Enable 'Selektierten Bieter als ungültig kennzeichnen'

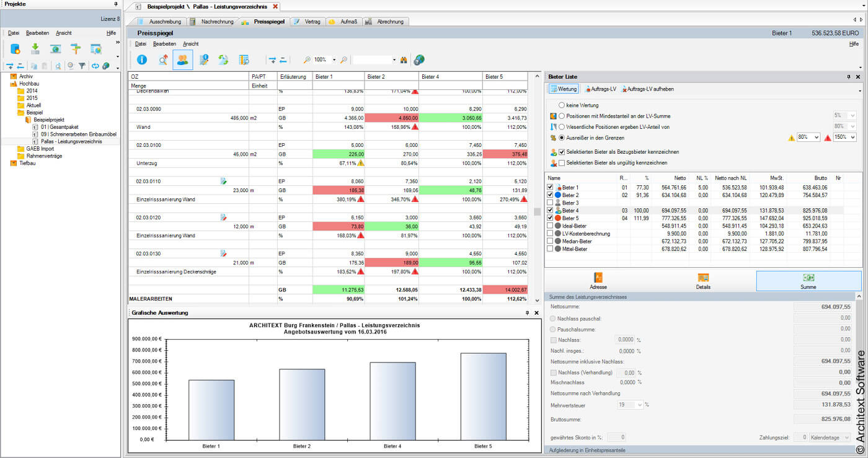click(562, 163)
